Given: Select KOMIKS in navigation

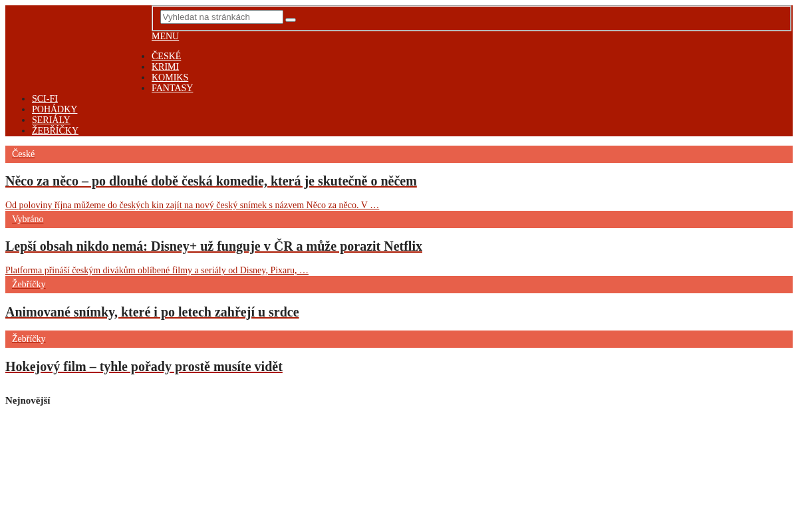Looking at the screenshot, I should click(x=170, y=78).
